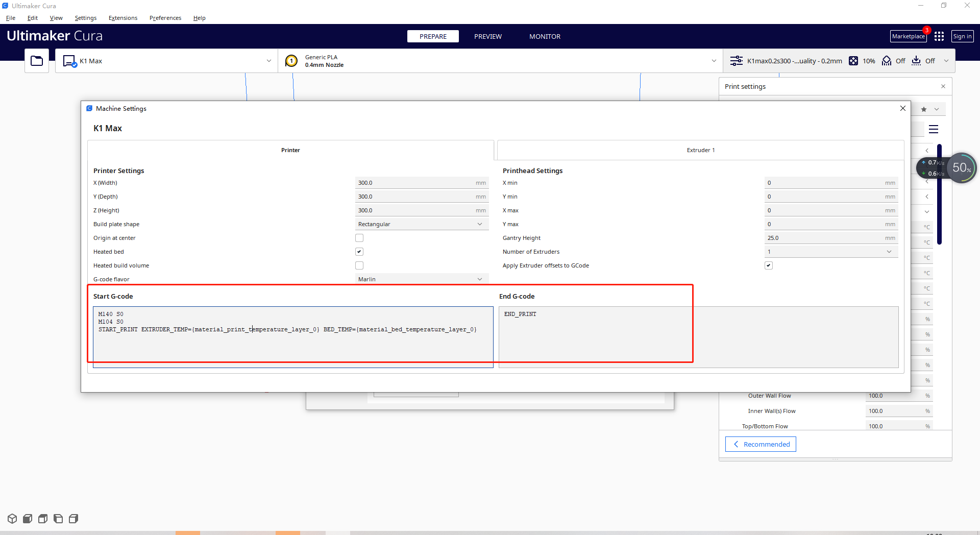Open the application switcher grid icon
980x535 pixels.
939,36
